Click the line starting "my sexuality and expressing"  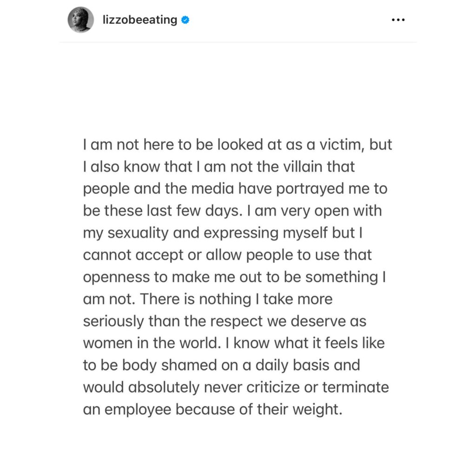(x=223, y=233)
